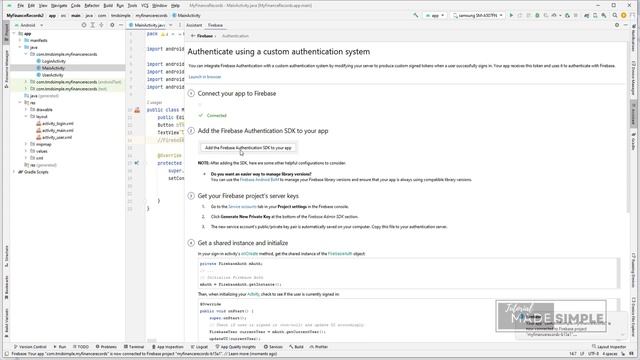Screen dimensions: 640x360
Task: Click Expand All in Project panel
Action: point(93,25)
